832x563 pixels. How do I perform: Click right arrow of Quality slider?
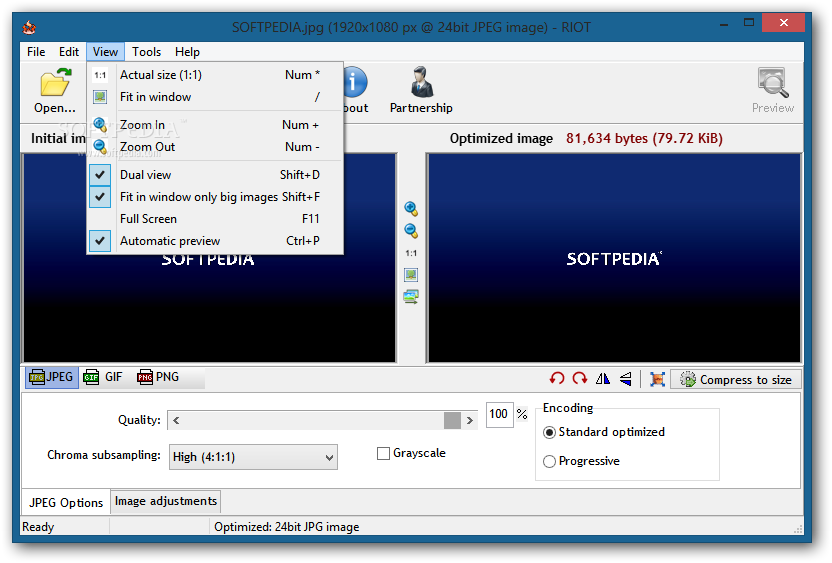[x=469, y=420]
